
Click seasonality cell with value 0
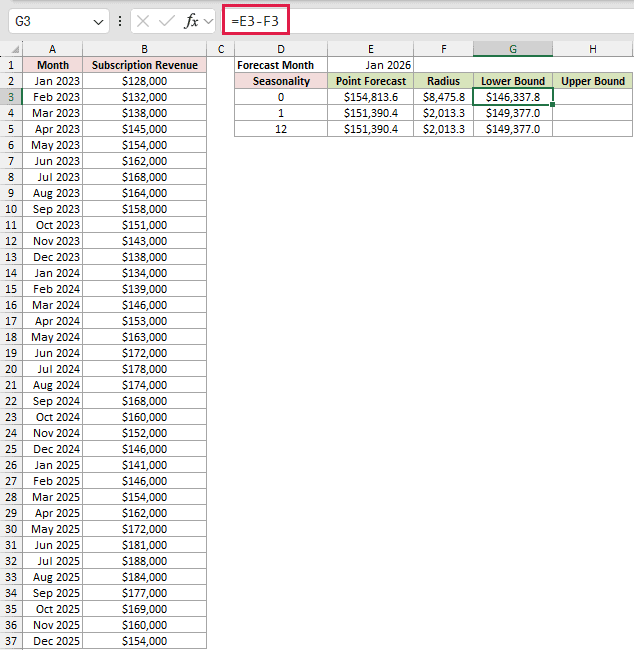(x=281, y=97)
